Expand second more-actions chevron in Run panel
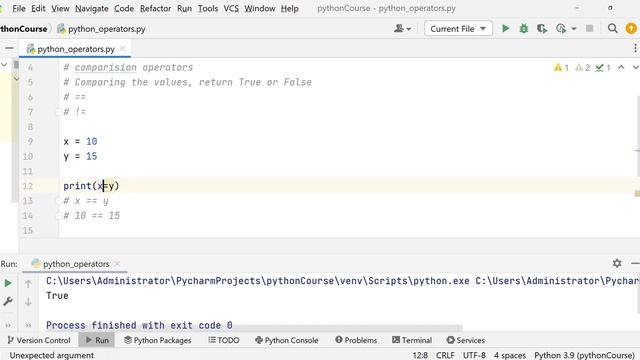The width and height of the screenshot is (640, 360). coord(28,326)
